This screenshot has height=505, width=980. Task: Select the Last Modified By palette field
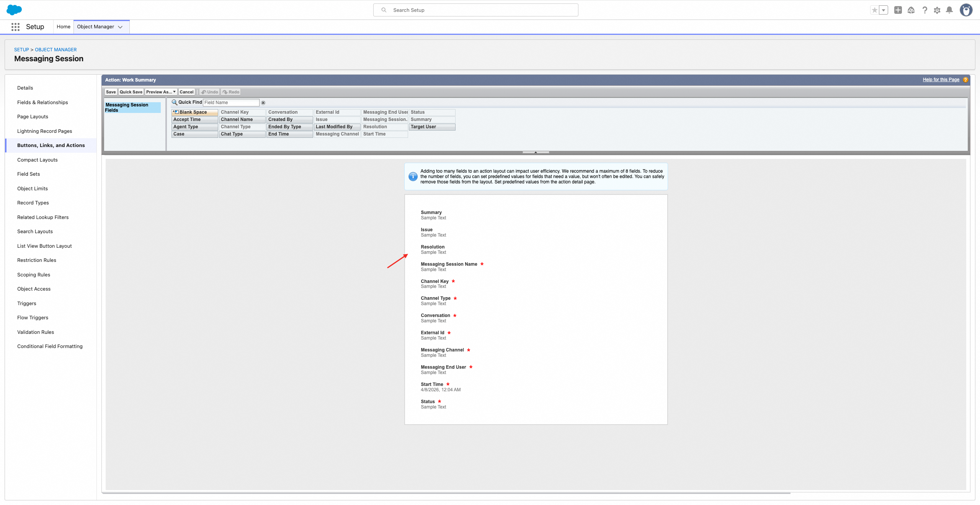tap(337, 127)
